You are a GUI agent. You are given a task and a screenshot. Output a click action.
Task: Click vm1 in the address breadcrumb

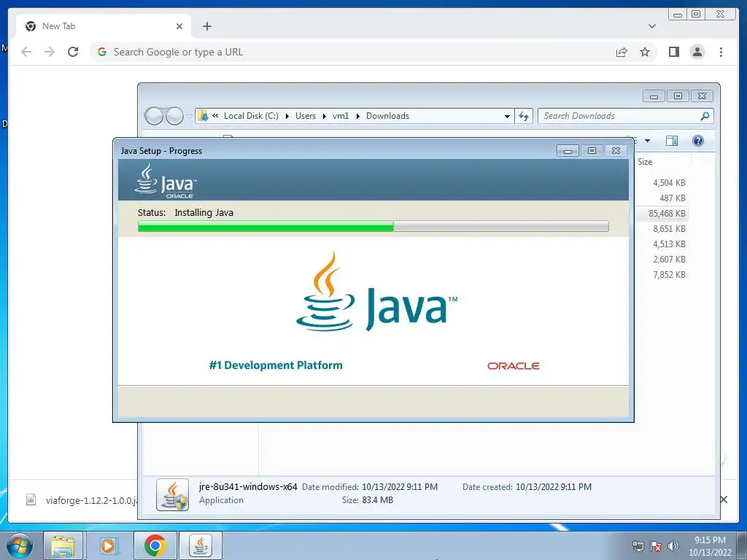tap(341, 116)
